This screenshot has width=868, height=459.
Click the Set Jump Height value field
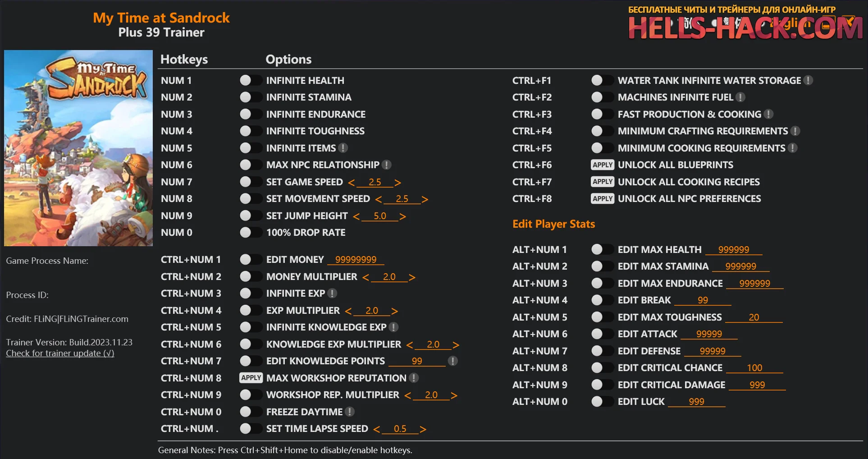379,216
